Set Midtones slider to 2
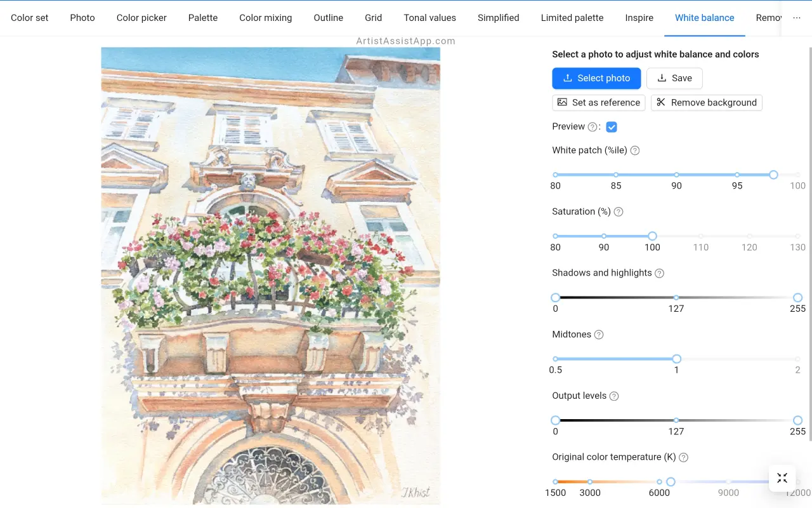Viewport: 812px width, 508px height. click(x=798, y=359)
